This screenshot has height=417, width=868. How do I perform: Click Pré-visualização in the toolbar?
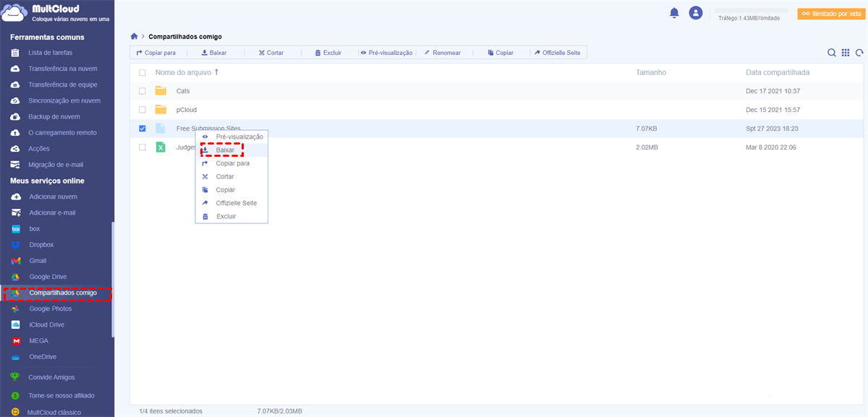(x=386, y=53)
